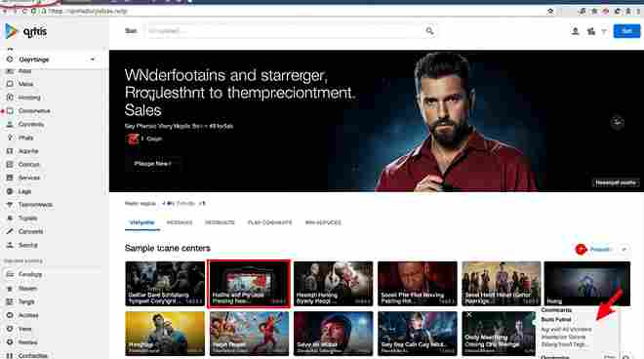The height and width of the screenshot is (359, 644).
Task: Open the red-outlined thumbnail in top row
Action: pyautogui.click(x=249, y=284)
